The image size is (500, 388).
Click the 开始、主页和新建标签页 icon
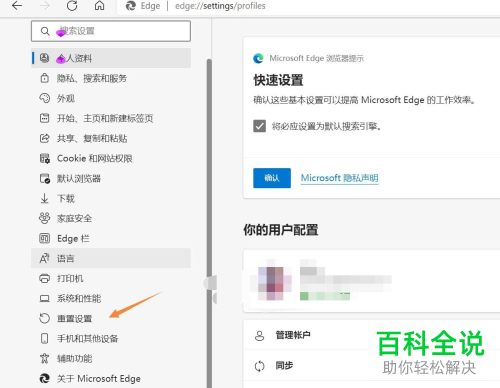[x=44, y=118]
